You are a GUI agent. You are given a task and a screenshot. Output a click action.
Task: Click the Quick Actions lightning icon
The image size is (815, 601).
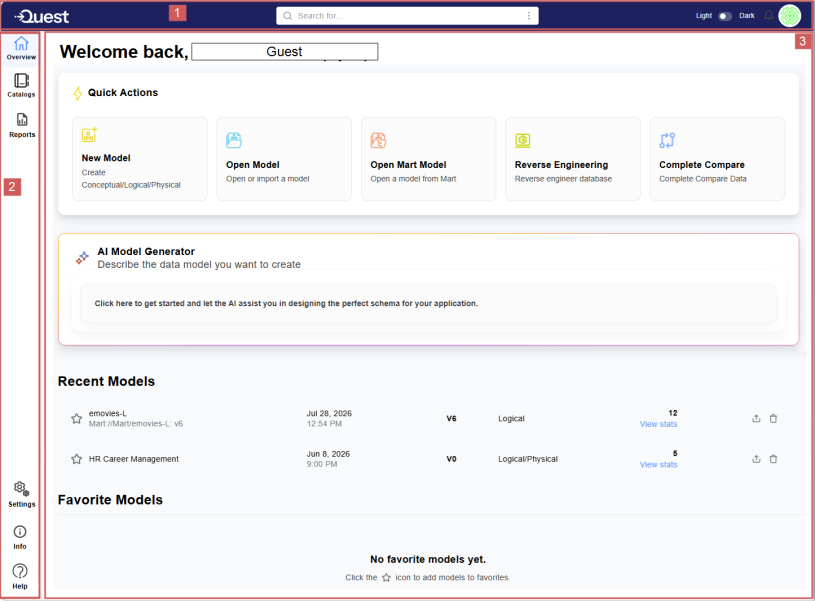[x=77, y=94]
